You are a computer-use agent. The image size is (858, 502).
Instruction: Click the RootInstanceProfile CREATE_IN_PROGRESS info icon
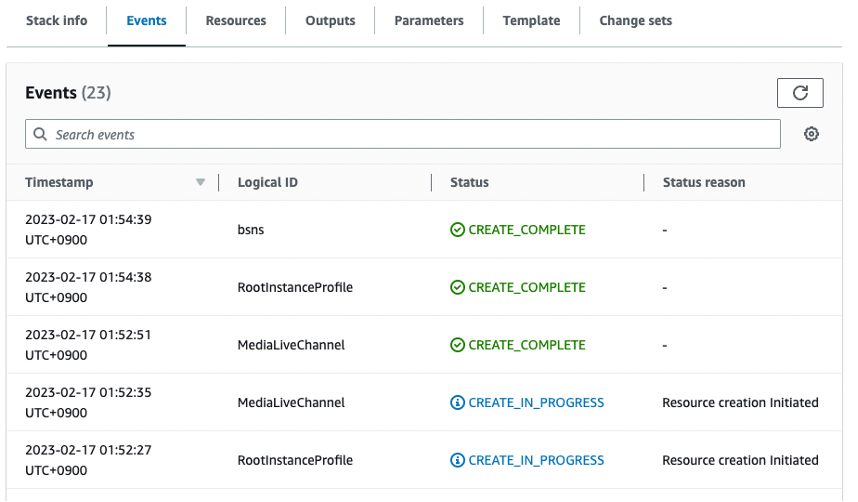click(457, 461)
